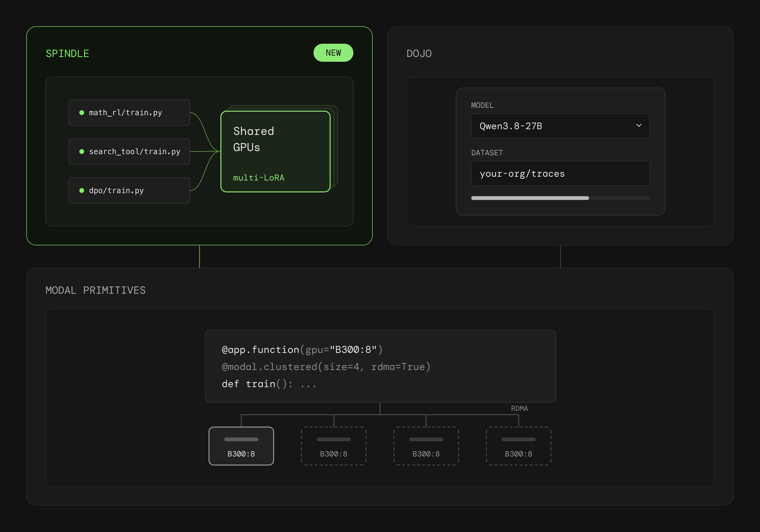This screenshot has width=760, height=532.
Task: Click the MODEL field label
Action: click(482, 105)
